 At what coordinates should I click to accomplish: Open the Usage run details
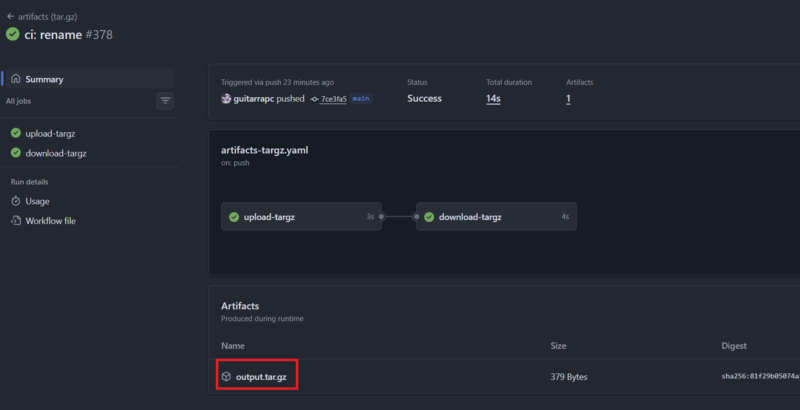(37, 201)
